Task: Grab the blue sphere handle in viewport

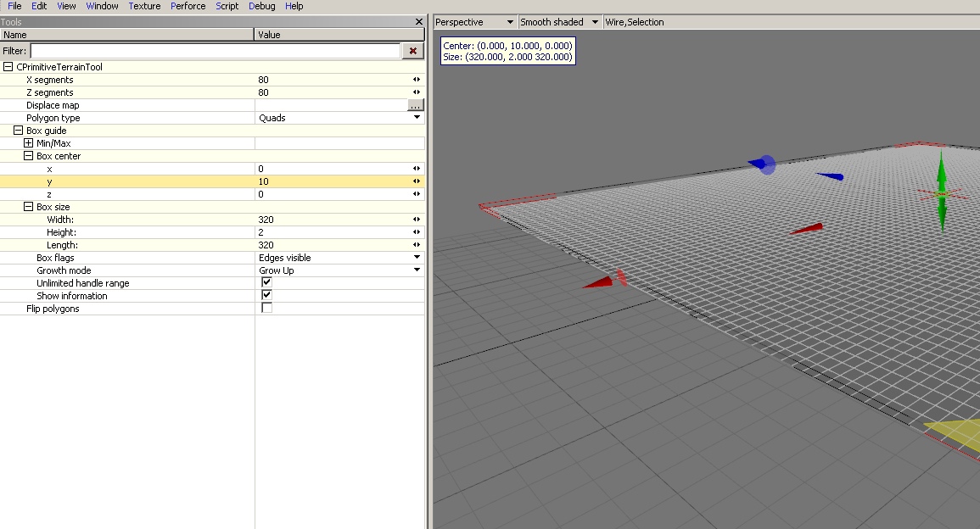Action: click(x=767, y=164)
